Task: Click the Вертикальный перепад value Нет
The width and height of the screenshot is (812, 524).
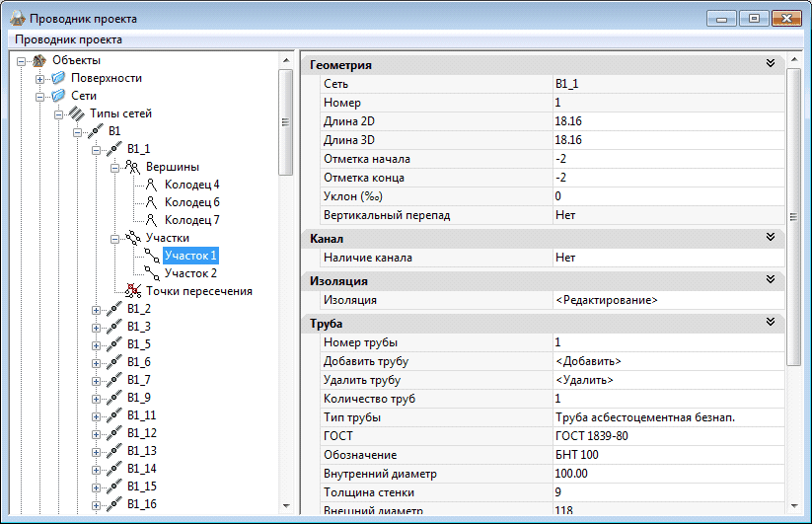Action: (x=565, y=215)
